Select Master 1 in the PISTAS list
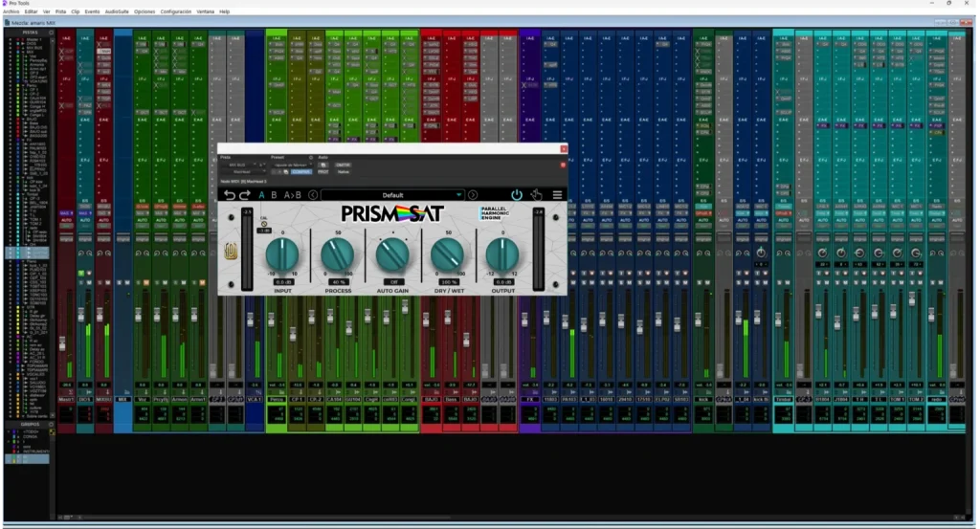Image resolution: width=980 pixels, height=529 pixels. pos(33,40)
